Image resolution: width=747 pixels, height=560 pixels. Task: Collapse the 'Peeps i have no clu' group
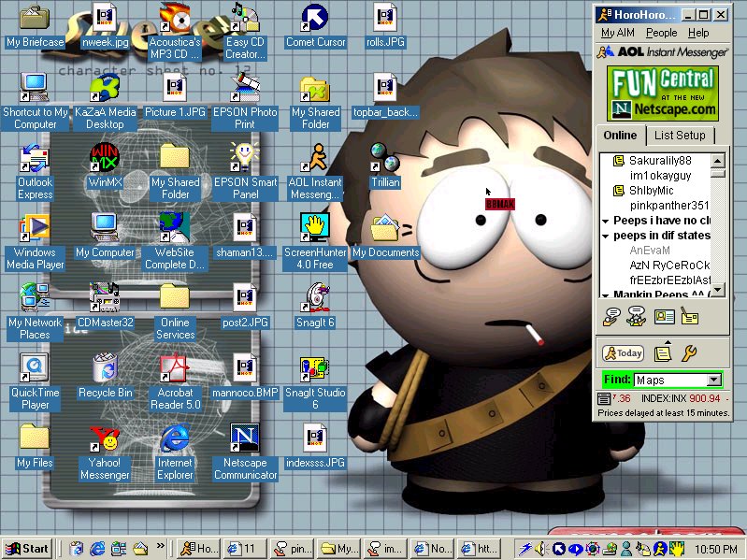pos(606,221)
